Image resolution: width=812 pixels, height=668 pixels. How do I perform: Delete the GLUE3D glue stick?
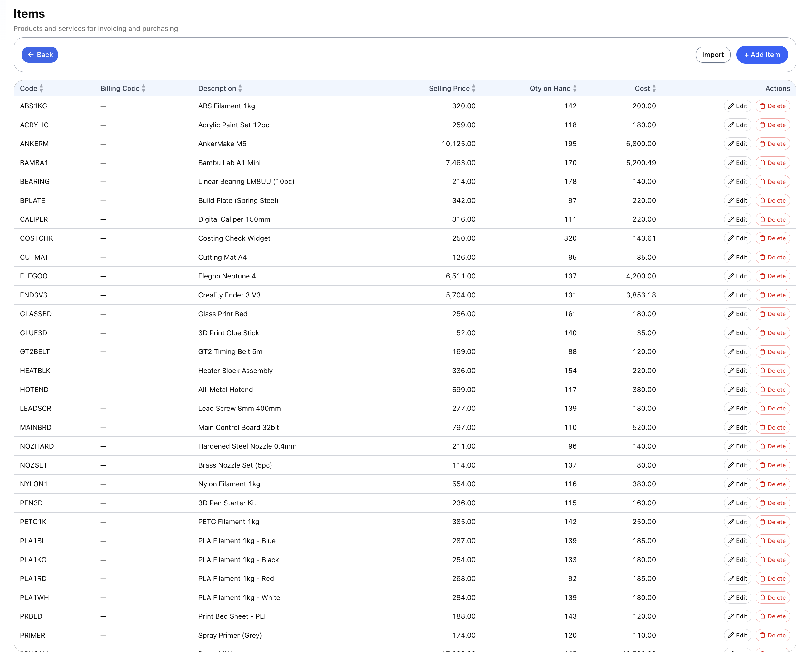(772, 333)
